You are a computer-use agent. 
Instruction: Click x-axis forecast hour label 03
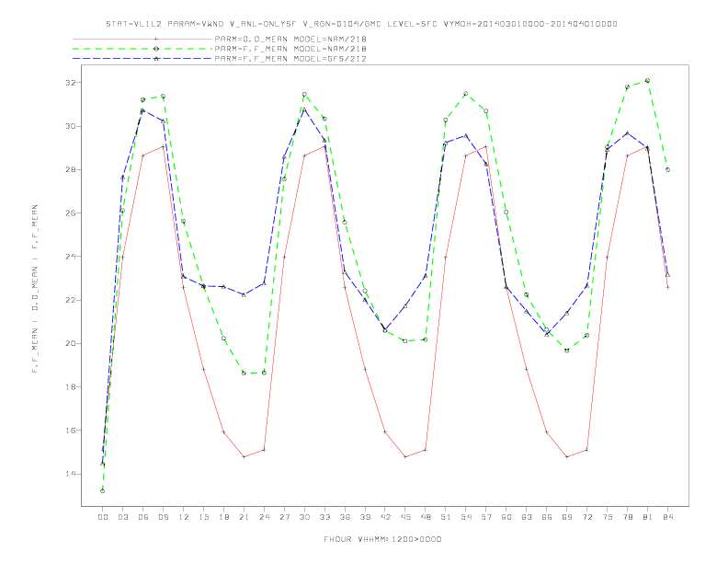point(122,517)
